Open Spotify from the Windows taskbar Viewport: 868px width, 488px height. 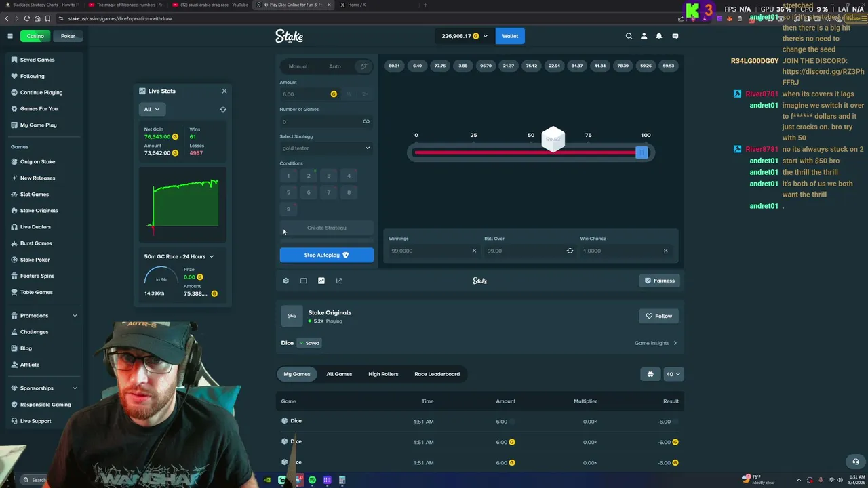312,480
